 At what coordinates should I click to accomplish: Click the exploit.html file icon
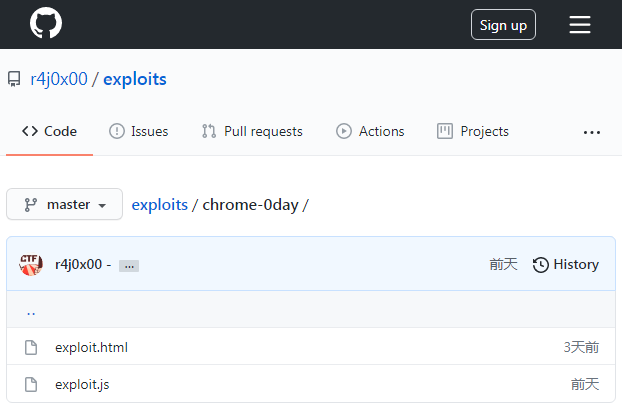pos(31,348)
